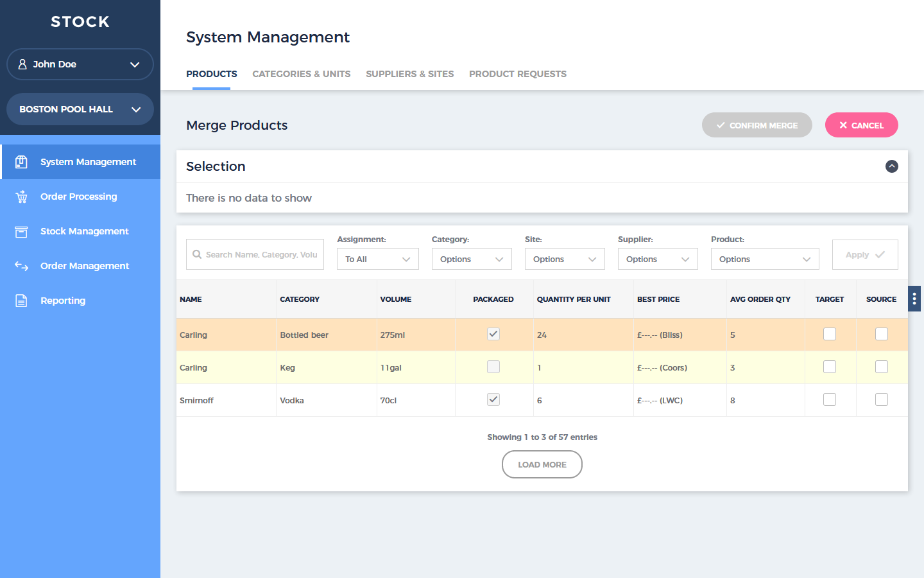Click the Order Management arrows icon

click(x=21, y=266)
